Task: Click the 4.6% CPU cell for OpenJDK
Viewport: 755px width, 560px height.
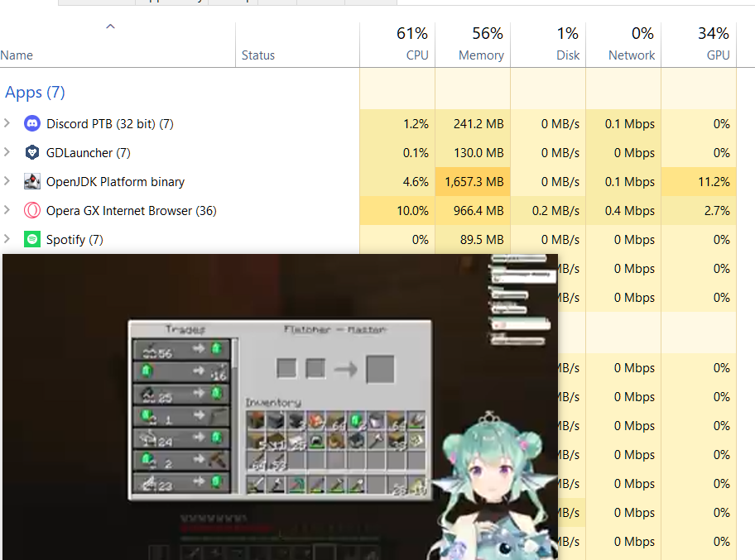Action: coord(397,182)
